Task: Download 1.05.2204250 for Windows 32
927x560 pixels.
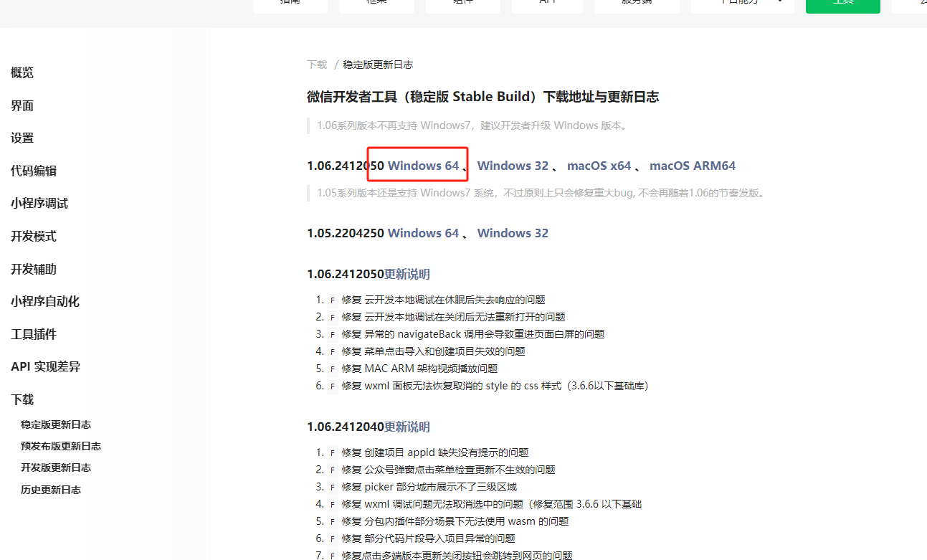Action: click(x=513, y=233)
